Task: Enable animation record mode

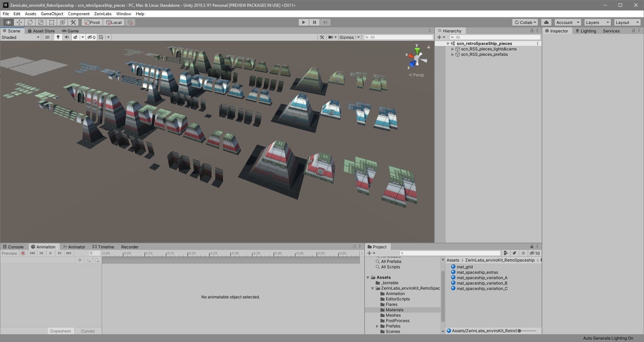Action: coord(23,253)
